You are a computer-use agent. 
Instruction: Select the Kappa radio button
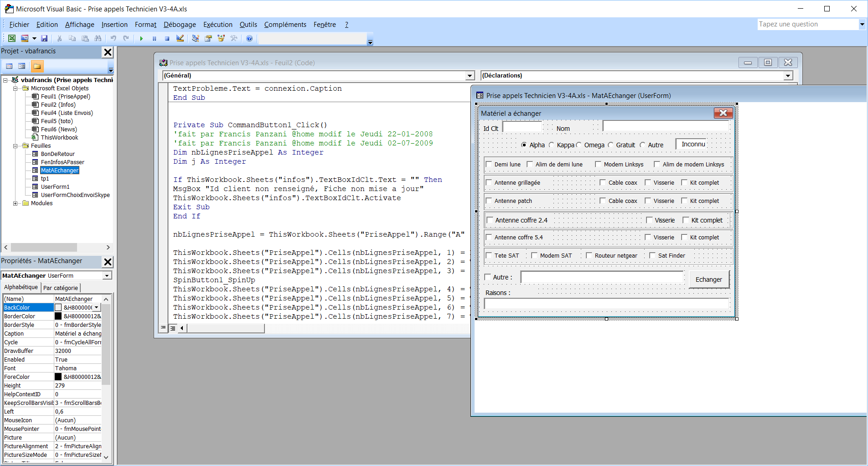pyautogui.click(x=551, y=145)
